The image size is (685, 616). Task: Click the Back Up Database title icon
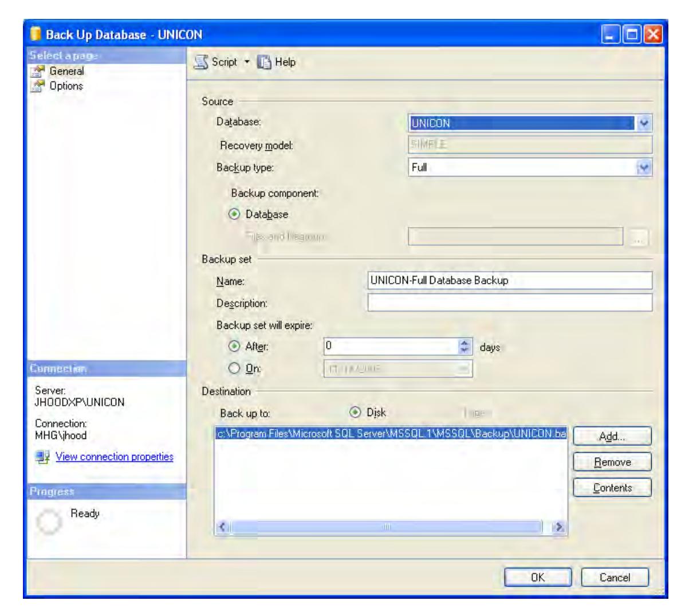(36, 34)
